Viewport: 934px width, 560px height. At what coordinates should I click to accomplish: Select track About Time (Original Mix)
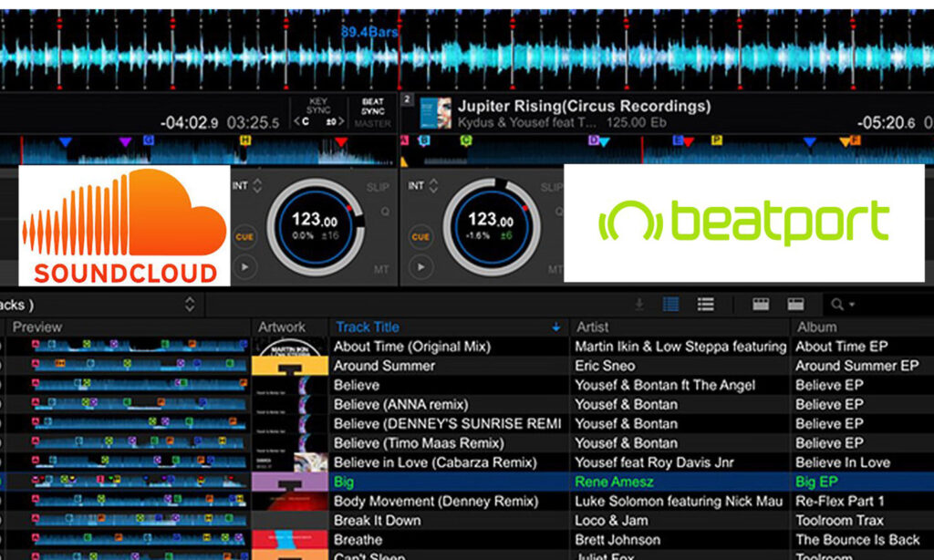[412, 347]
